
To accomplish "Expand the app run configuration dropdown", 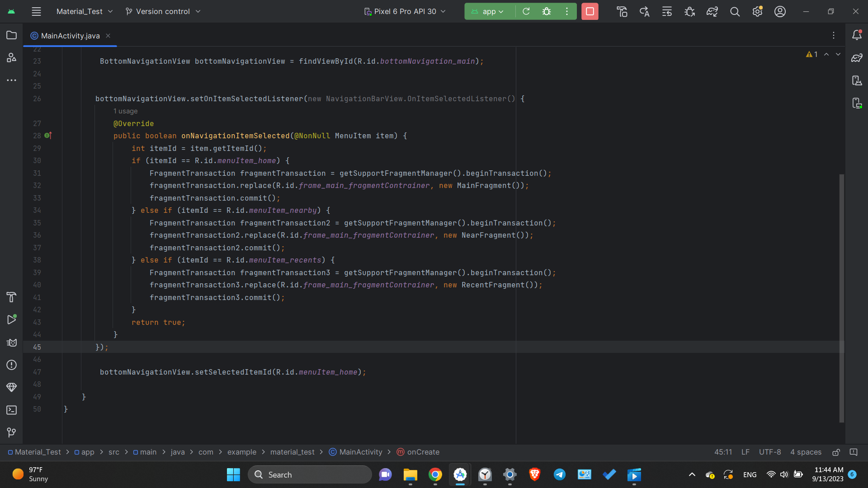I will [x=488, y=11].
